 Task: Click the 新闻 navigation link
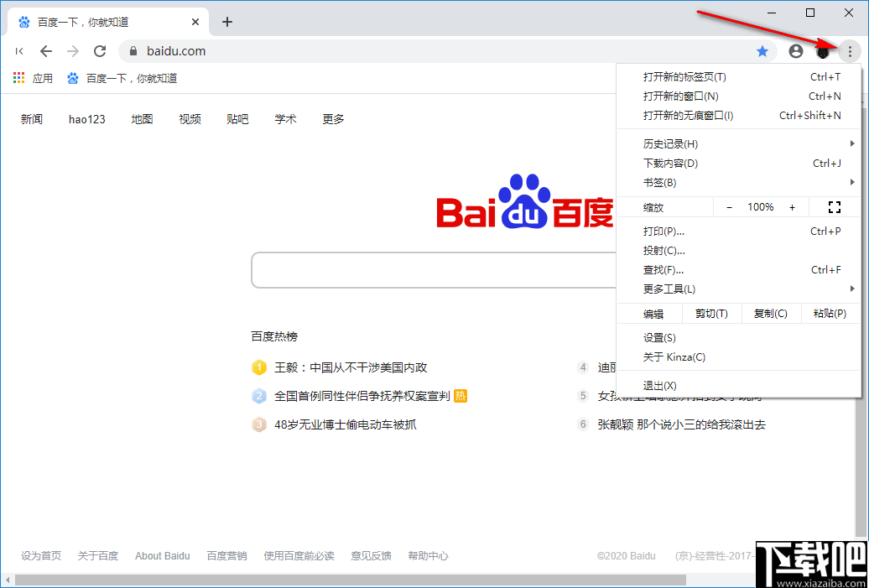click(32, 119)
